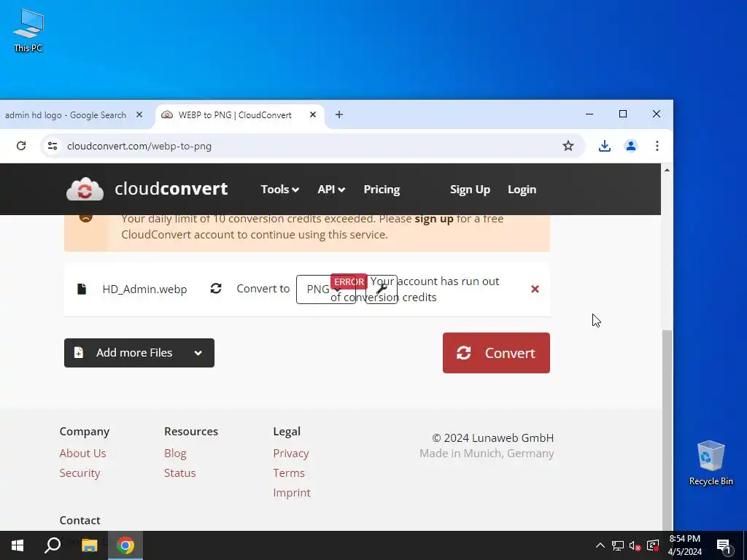Click the scrollbar up arrow
The width and height of the screenshot is (747, 560).
click(x=667, y=170)
